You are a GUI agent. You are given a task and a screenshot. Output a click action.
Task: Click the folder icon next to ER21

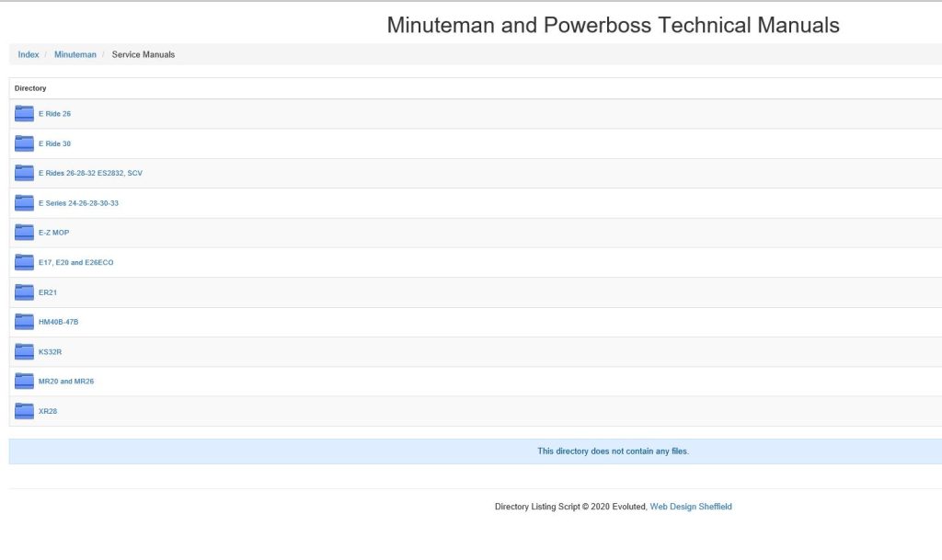click(x=24, y=292)
